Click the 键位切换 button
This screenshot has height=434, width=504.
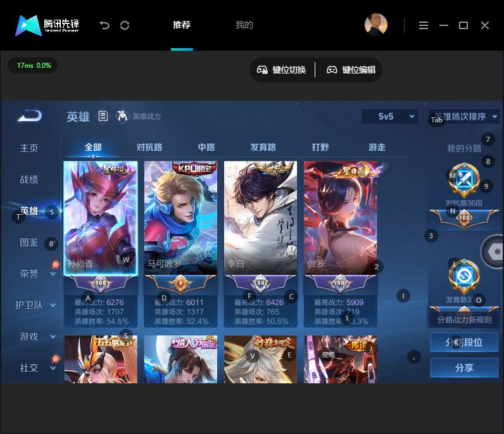tap(282, 70)
